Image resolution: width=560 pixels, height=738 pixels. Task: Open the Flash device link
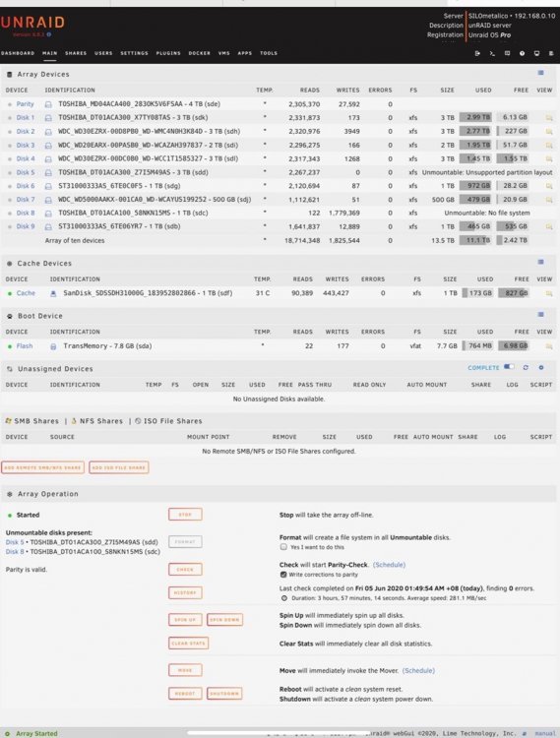25,346
